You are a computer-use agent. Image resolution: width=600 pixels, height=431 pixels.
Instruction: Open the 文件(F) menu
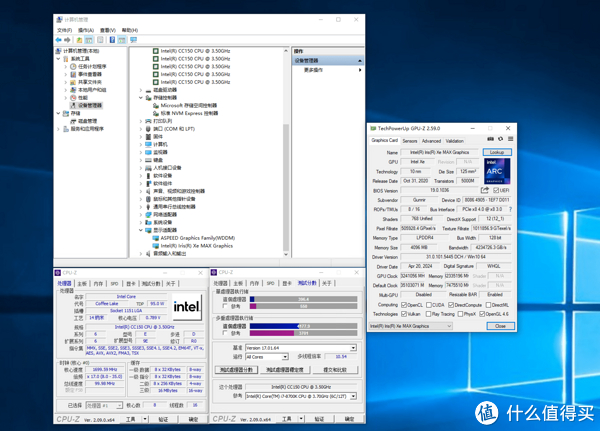64,29
